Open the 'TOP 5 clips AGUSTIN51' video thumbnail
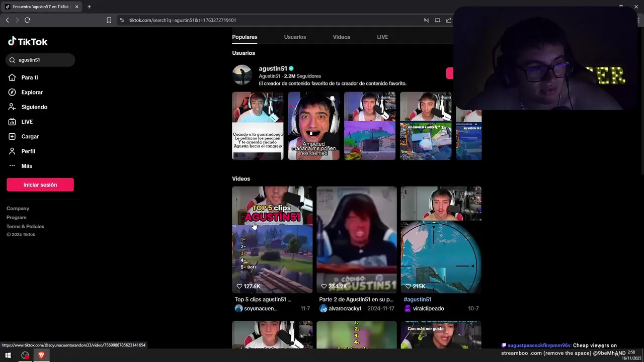Screen dimensions: 644x362 click(x=272, y=240)
